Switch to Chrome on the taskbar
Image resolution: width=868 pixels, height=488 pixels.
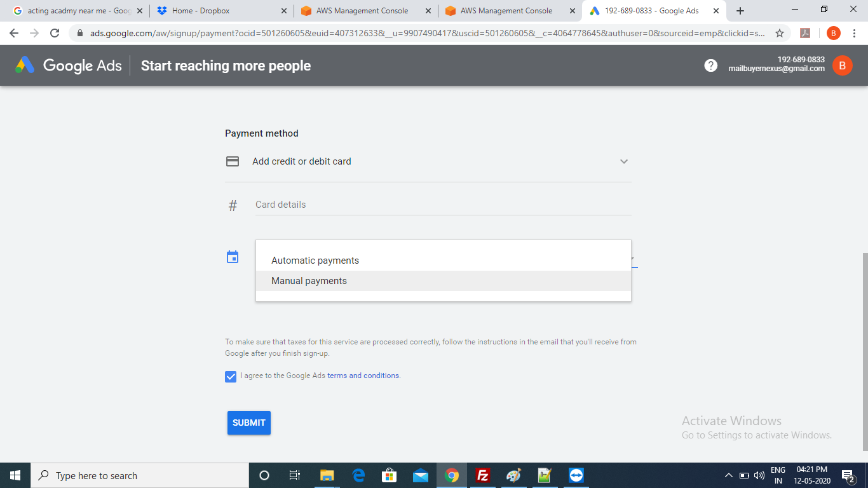pos(452,475)
